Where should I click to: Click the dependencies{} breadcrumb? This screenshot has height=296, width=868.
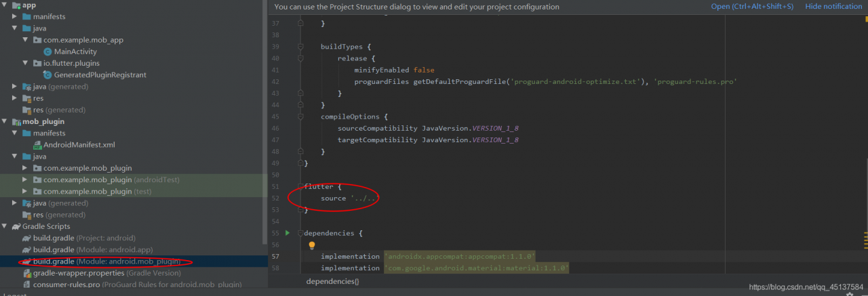(x=332, y=280)
